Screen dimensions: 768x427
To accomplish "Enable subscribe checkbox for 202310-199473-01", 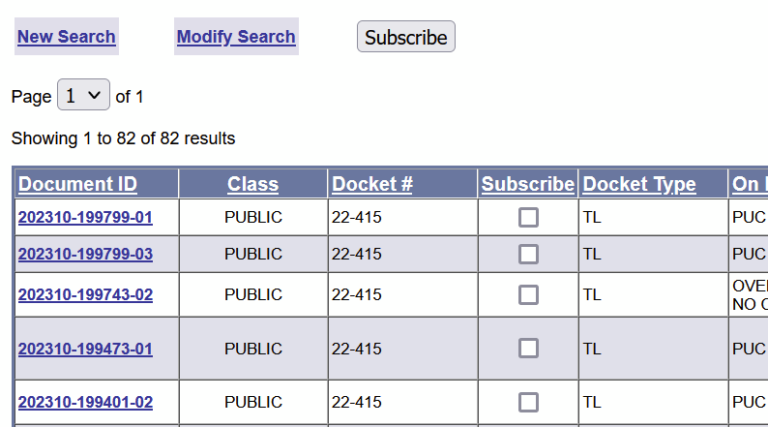I will tap(528, 348).
